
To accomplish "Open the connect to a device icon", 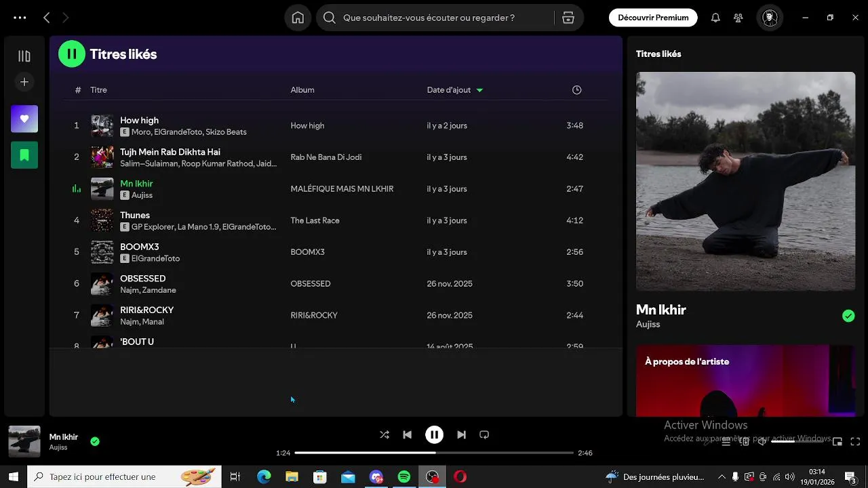I will point(744,442).
